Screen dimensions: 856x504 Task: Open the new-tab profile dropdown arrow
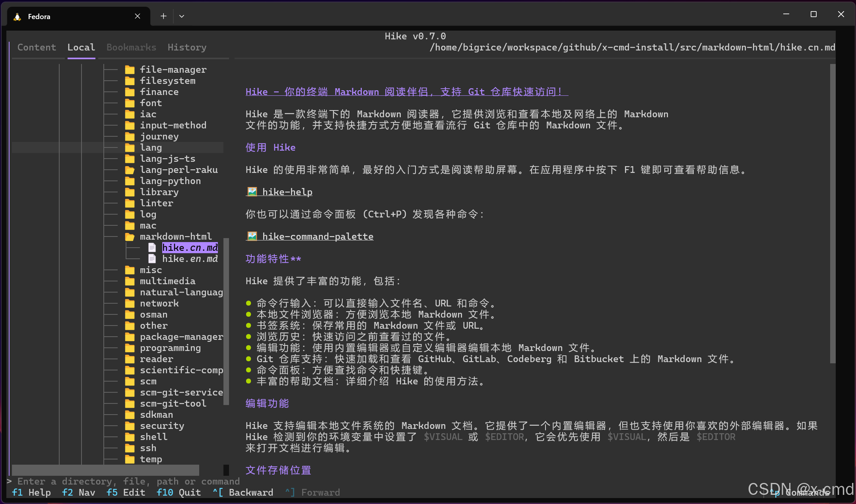182,16
